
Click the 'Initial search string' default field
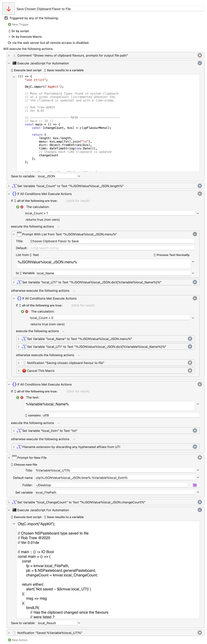(112, 248)
